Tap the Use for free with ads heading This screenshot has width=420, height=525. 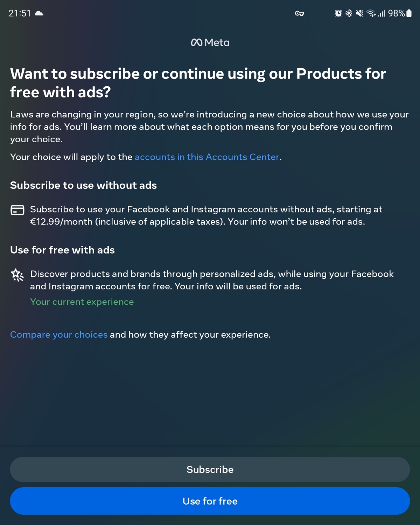tap(62, 250)
